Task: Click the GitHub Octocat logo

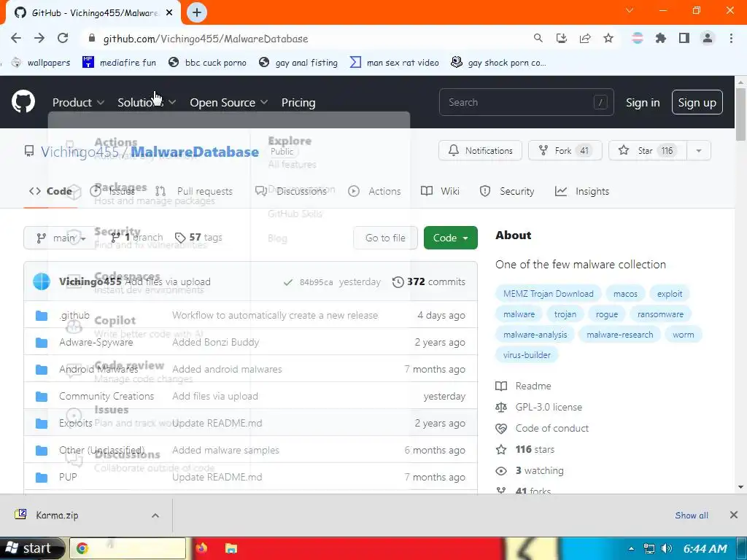Action: pyautogui.click(x=23, y=101)
